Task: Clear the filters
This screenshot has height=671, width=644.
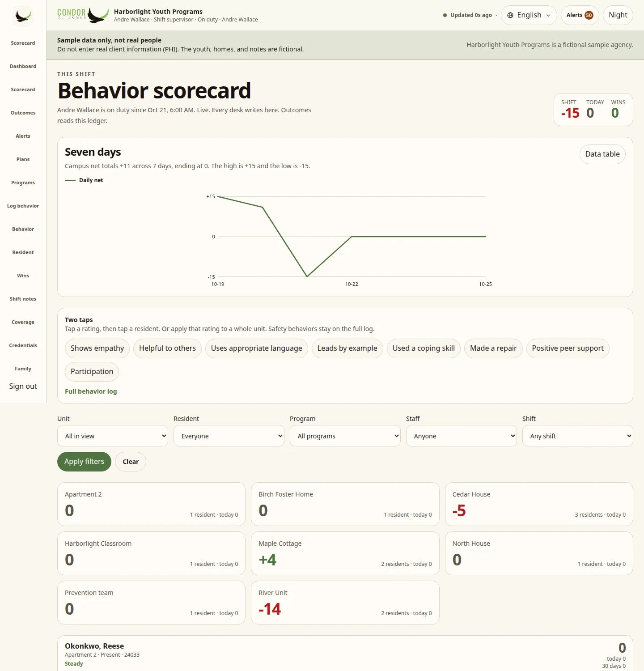Action: click(x=131, y=462)
